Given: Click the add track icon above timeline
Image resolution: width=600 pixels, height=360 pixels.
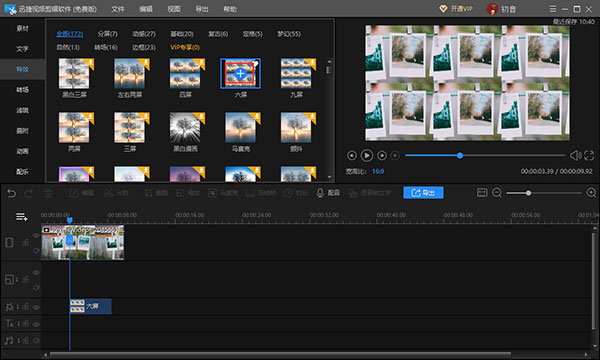Looking at the screenshot, I should pos(21,217).
